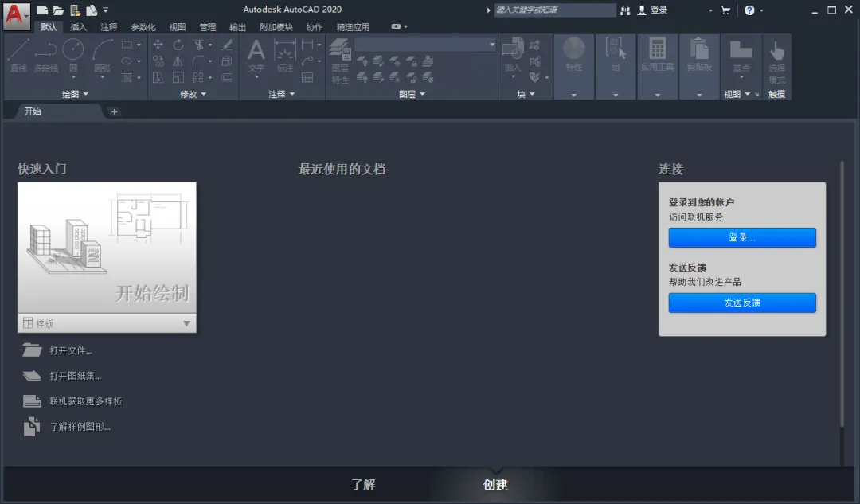Screen dimensions: 860x504
Task: Open the Autodesk App Store cart icon
Action: [x=725, y=10]
